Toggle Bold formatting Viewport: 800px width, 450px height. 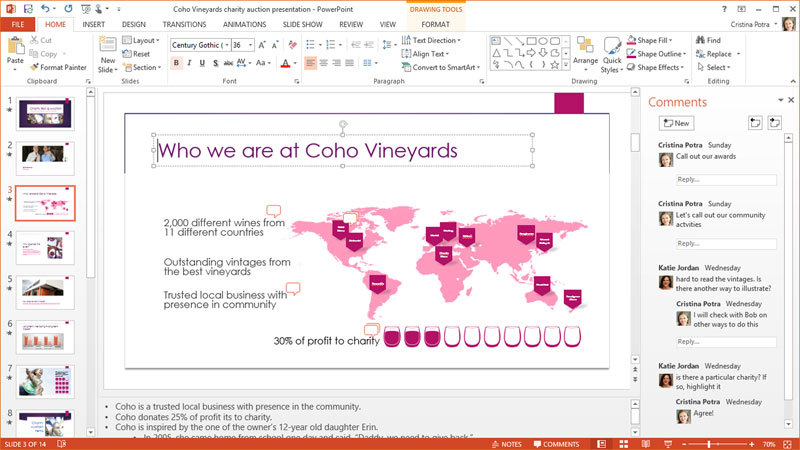[176, 63]
